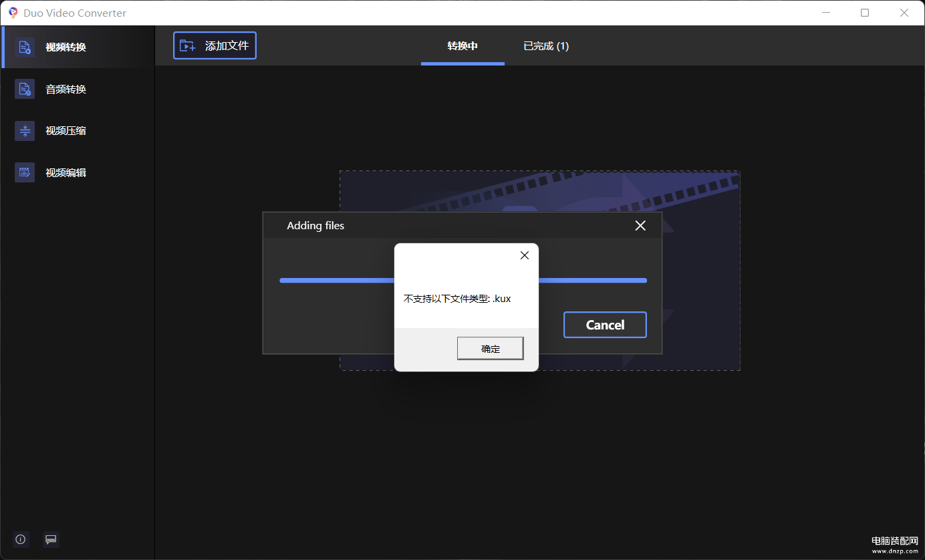Select 音频转换 text in sidebar
Viewport: 925px width, 560px height.
pyautogui.click(x=65, y=89)
